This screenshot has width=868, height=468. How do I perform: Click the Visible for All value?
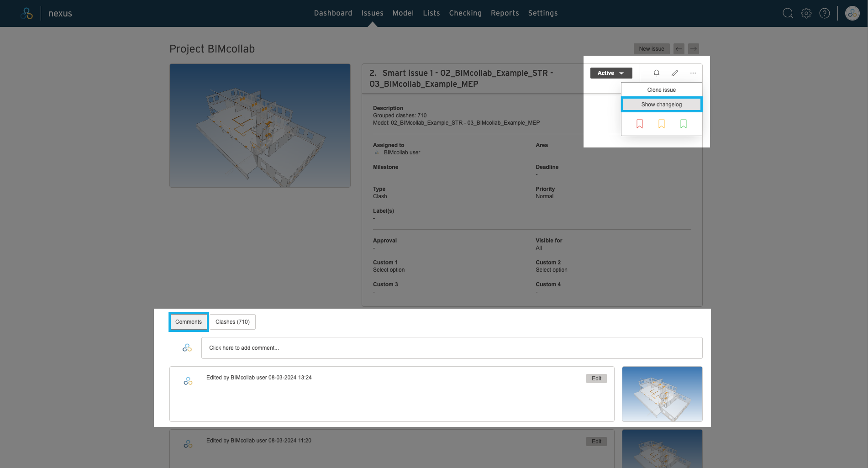click(x=539, y=248)
